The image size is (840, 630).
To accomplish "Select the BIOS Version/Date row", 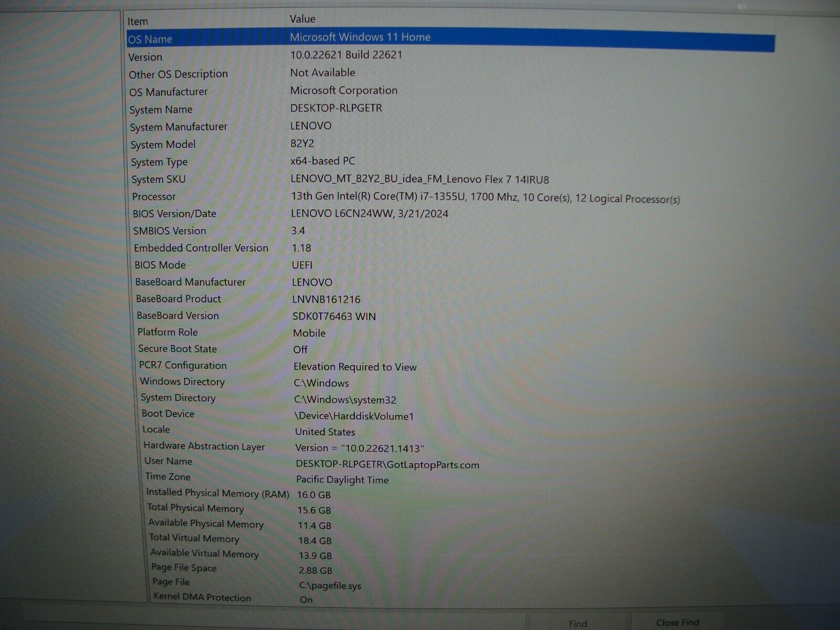I will tap(174, 214).
